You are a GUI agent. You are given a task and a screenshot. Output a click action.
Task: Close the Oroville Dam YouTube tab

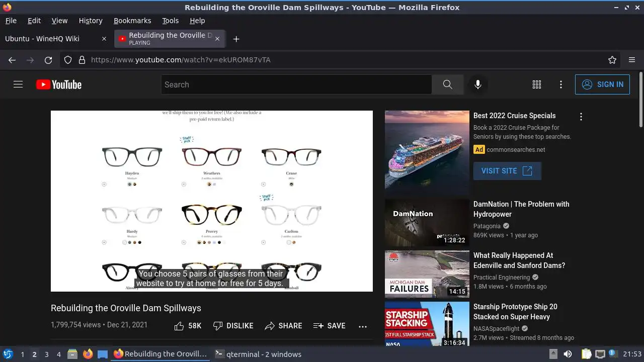tap(217, 39)
